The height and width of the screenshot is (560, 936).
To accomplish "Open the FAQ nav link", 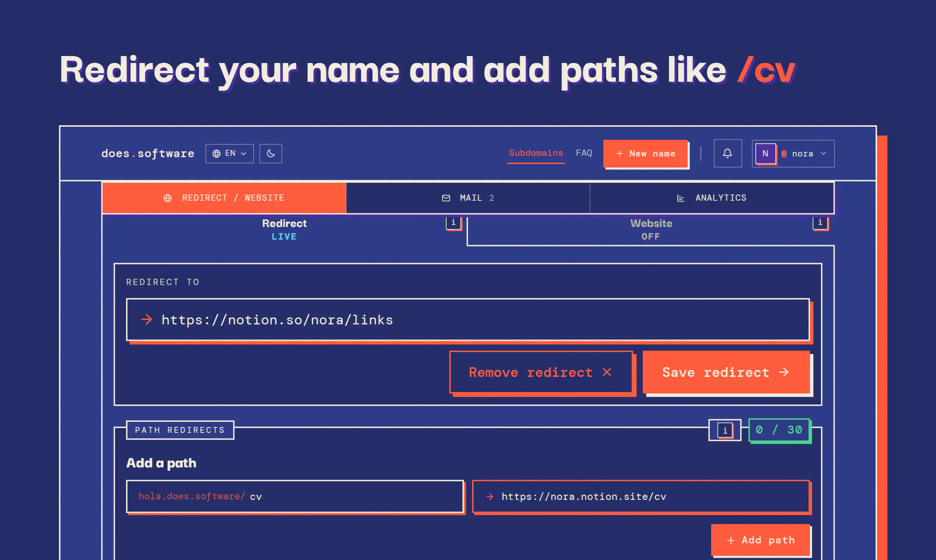I will (584, 153).
